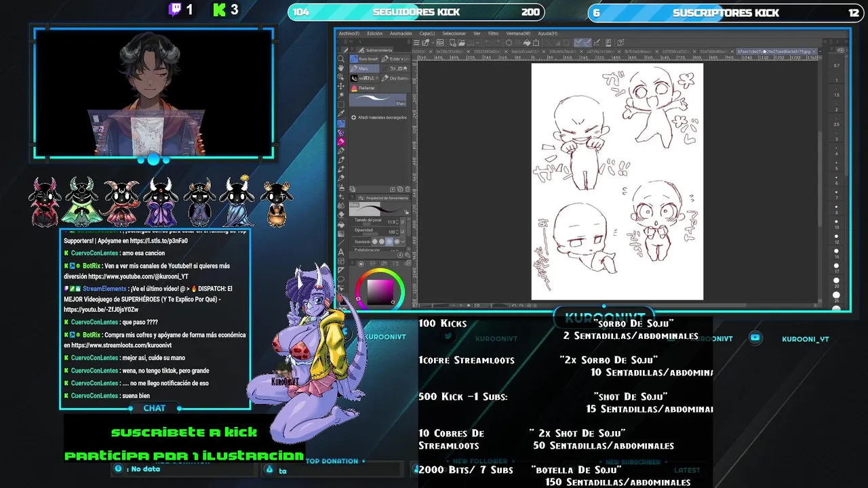Select the Rellenar sub tool
This screenshot has width=868, height=488.
point(364,88)
